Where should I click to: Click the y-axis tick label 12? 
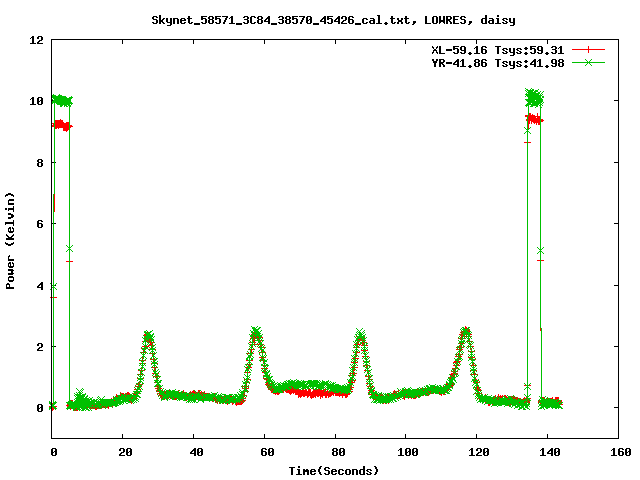click(36, 40)
